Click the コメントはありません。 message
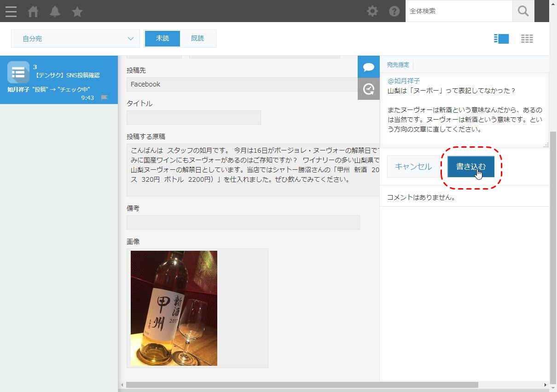The height and width of the screenshot is (392, 557). pyautogui.click(x=421, y=197)
